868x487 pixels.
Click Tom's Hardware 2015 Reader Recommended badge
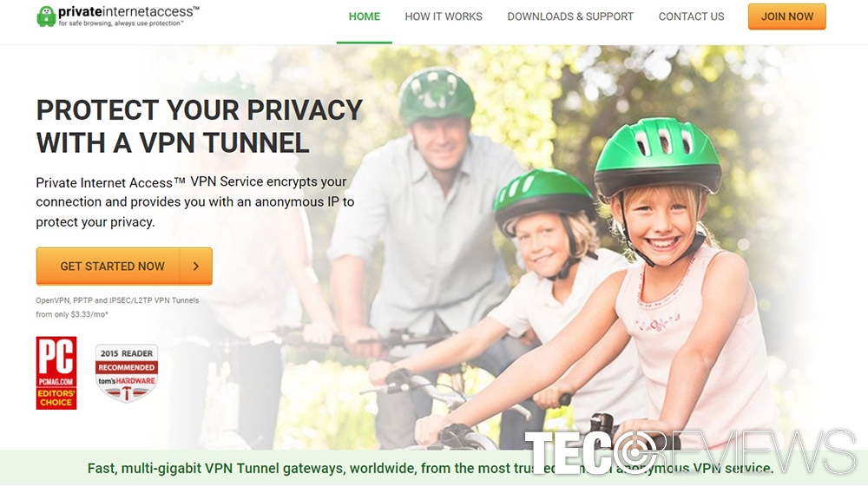tap(127, 372)
